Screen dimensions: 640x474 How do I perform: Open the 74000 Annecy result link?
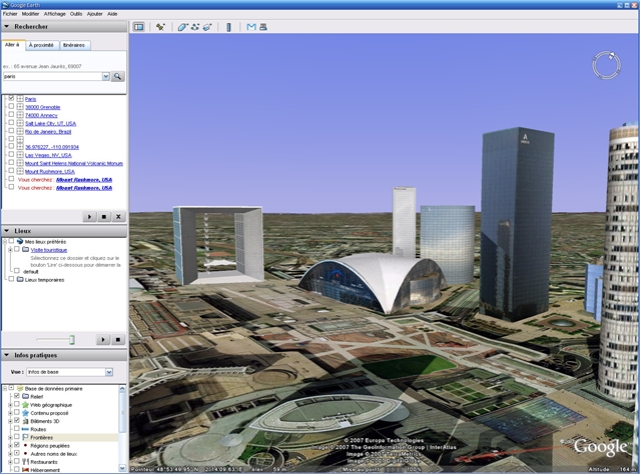click(x=41, y=115)
